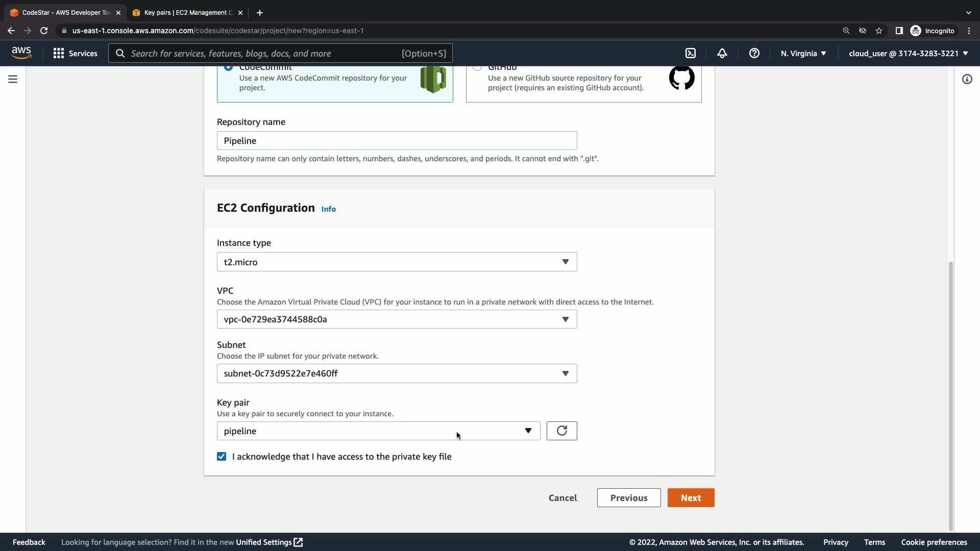
Task: Switch to Key pairs EC2 Management tab
Action: click(187, 12)
